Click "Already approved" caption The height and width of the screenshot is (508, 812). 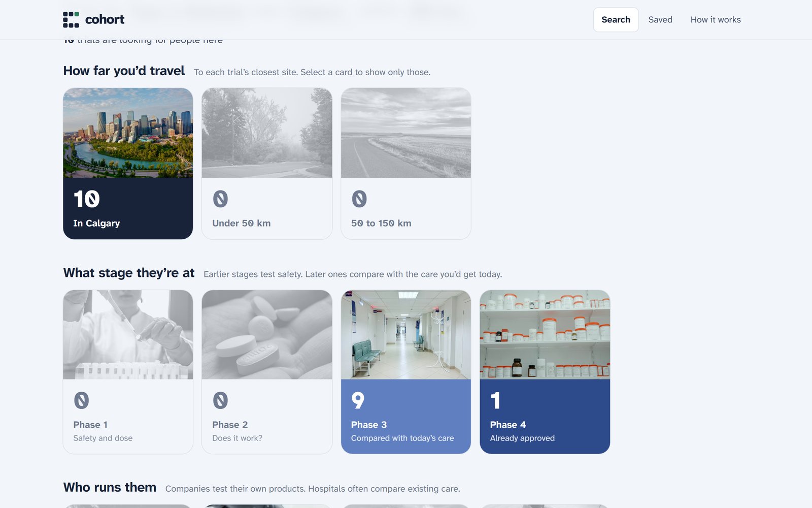522,438
